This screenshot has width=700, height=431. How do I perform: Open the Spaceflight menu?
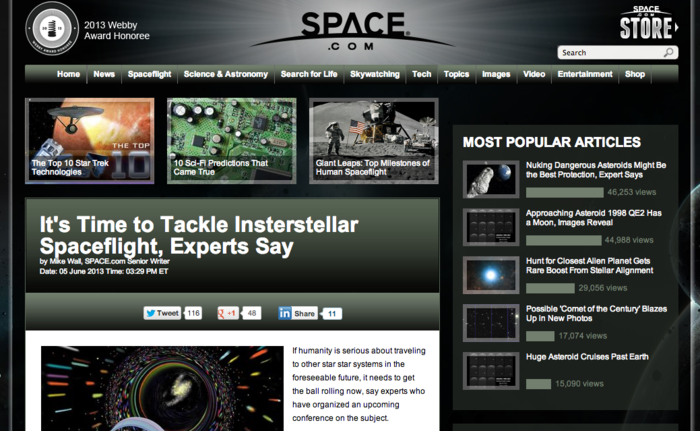coord(150,74)
